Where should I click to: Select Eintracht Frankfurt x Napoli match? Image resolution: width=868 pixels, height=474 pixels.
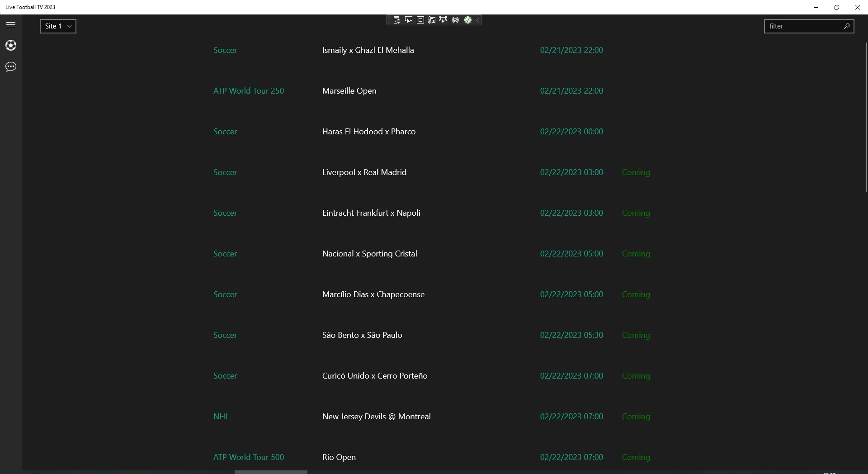click(x=371, y=213)
